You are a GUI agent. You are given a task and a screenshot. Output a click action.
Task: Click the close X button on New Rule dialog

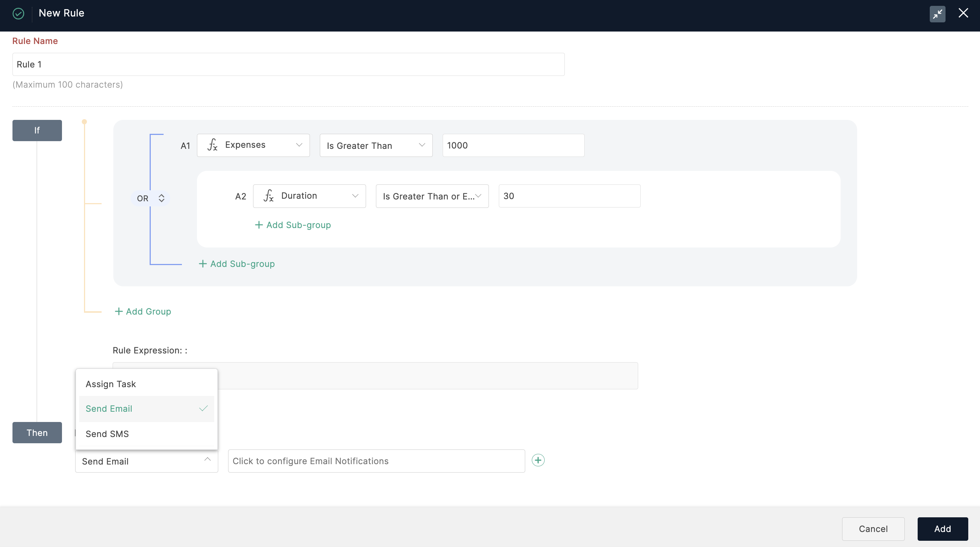click(963, 13)
